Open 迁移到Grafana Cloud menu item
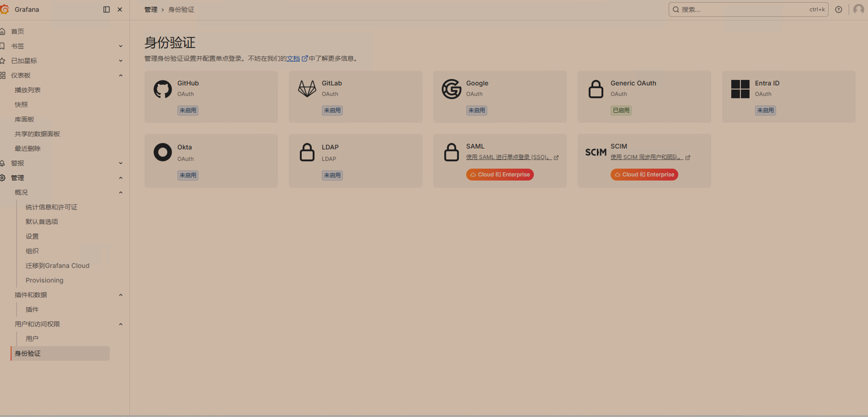This screenshot has height=417, width=868. tap(58, 266)
